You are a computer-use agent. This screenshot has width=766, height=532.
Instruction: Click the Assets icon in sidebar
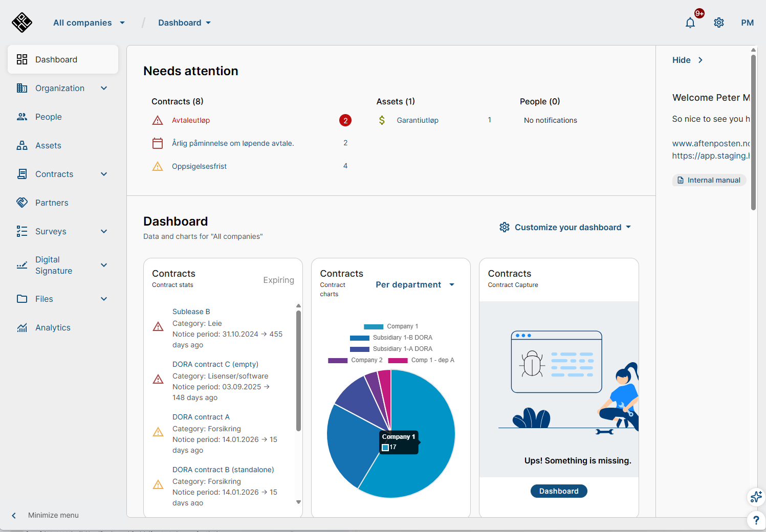tap(22, 146)
